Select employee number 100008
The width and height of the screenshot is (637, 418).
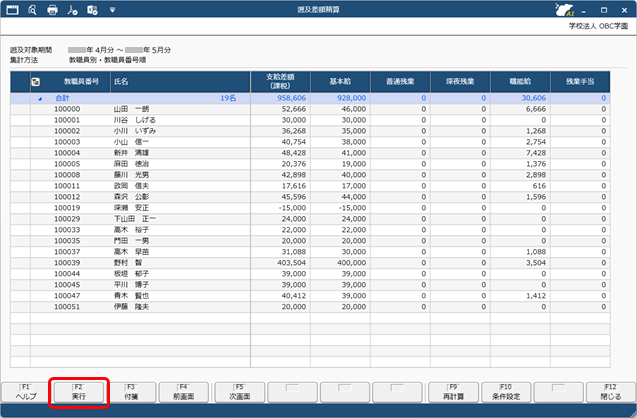[x=67, y=175]
